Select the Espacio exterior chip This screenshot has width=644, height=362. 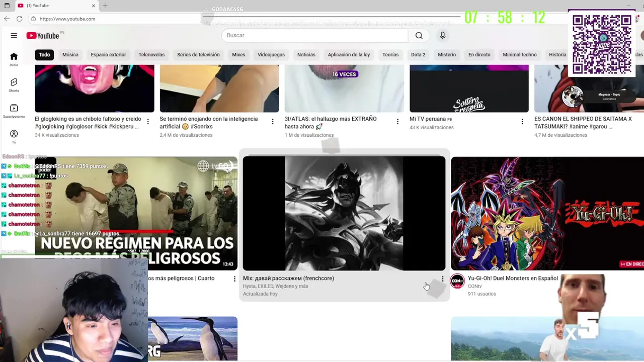(108, 54)
